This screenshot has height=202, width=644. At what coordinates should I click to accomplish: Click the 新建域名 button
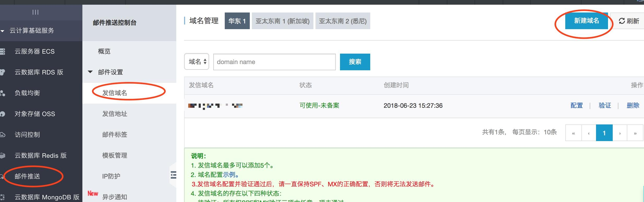tap(586, 21)
